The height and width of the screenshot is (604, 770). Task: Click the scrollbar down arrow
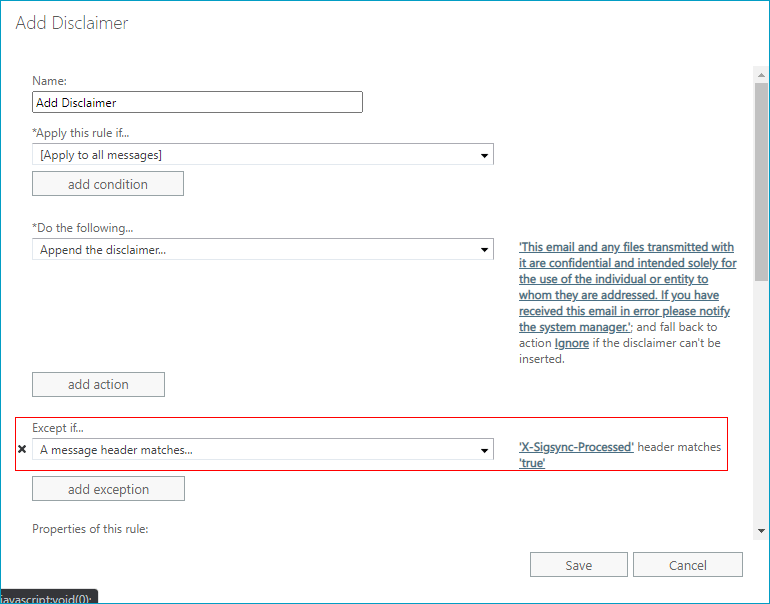(x=761, y=530)
